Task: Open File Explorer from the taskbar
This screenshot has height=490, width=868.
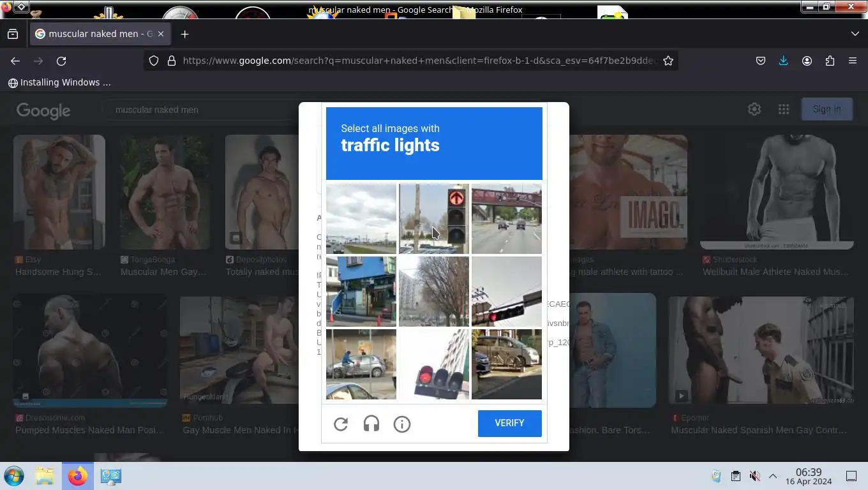Action: pos(45,476)
